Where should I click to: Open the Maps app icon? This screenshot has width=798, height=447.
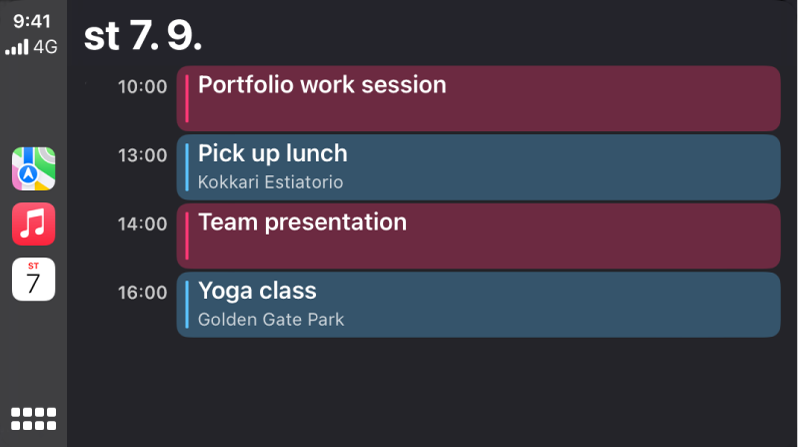click(33, 168)
